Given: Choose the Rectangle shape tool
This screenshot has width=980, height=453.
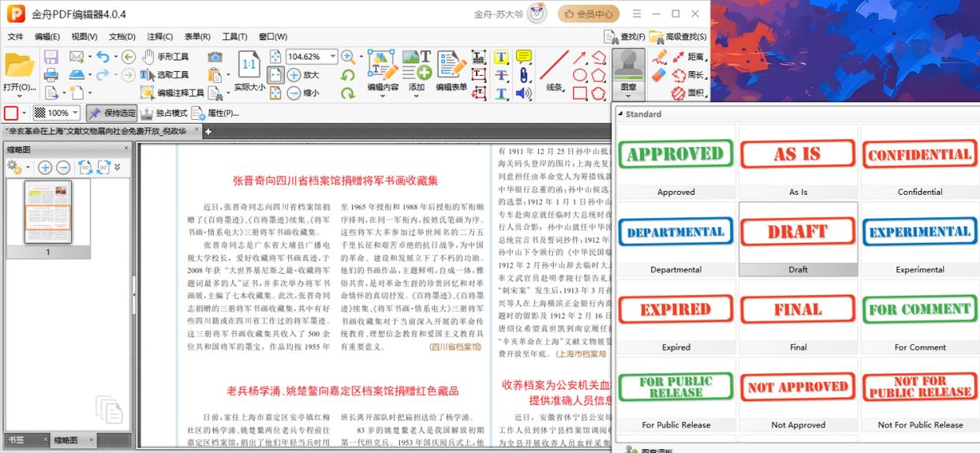Looking at the screenshot, I should [579, 93].
